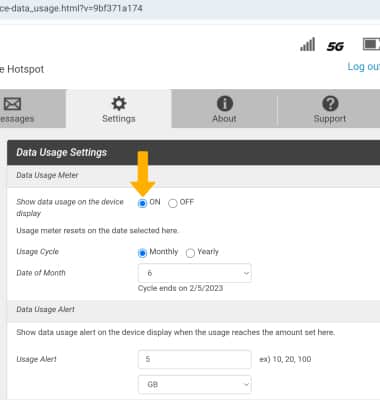Click the 'Data Usage Settings' heading
The height and width of the screenshot is (400, 380).
[62, 152]
